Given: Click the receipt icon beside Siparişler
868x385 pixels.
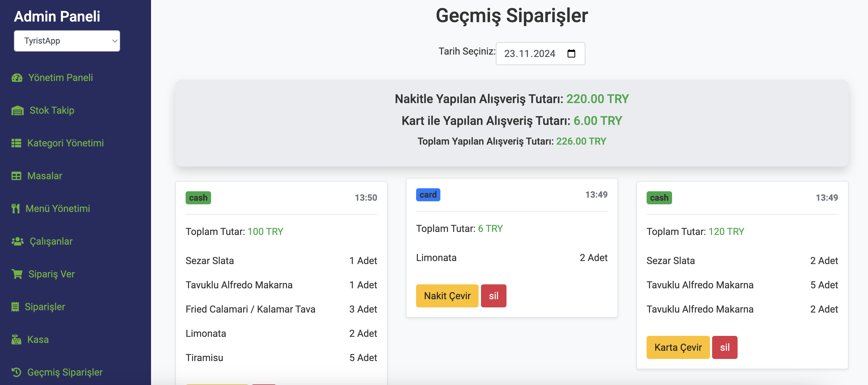Looking at the screenshot, I should 15,307.
